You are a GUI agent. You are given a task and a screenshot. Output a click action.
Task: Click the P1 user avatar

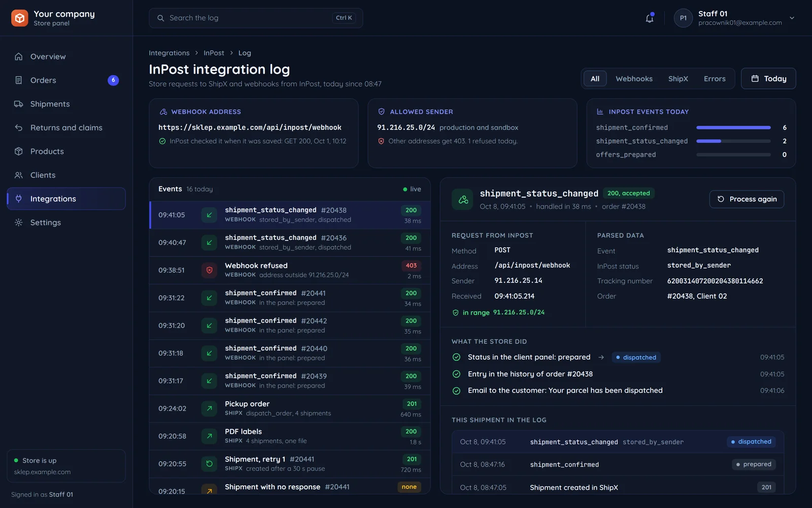coord(683,18)
